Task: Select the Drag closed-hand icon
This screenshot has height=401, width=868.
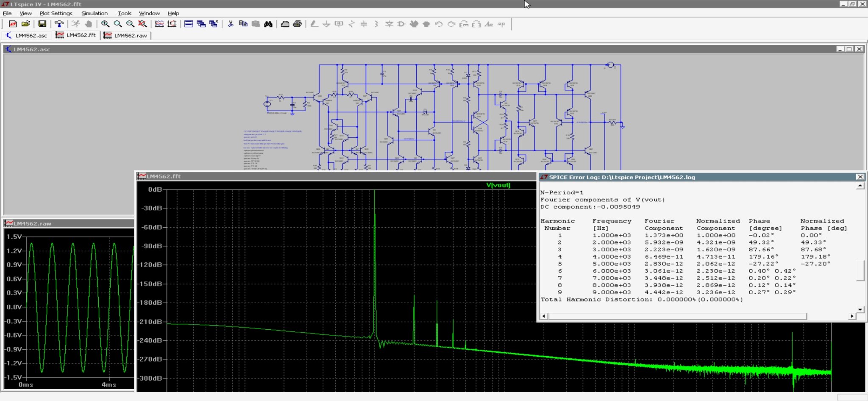Action: [x=426, y=24]
